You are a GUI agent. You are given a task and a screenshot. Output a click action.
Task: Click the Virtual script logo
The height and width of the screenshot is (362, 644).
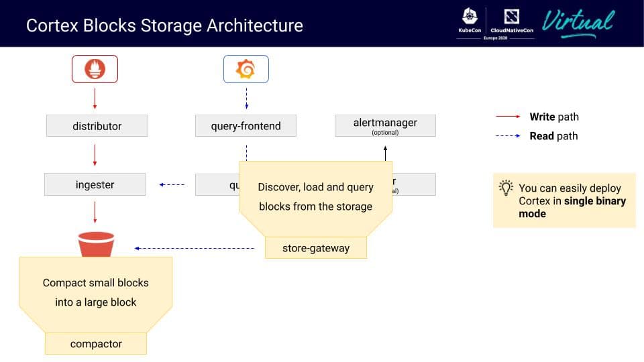pyautogui.click(x=578, y=23)
